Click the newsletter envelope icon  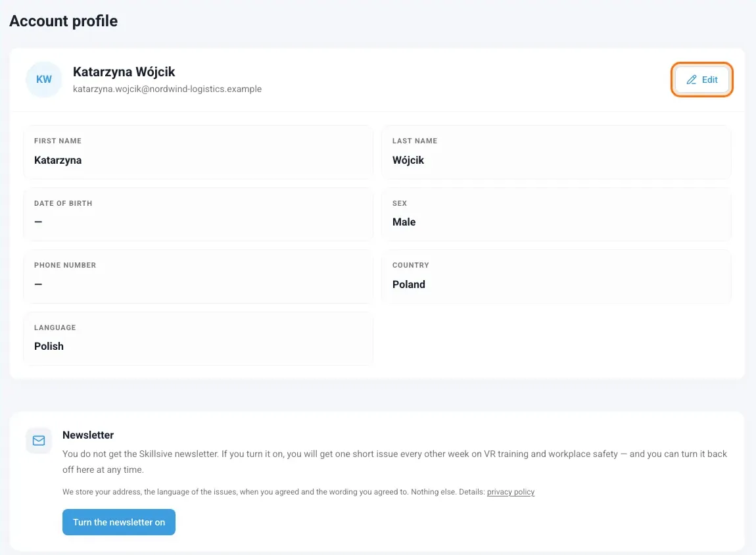[x=39, y=440]
